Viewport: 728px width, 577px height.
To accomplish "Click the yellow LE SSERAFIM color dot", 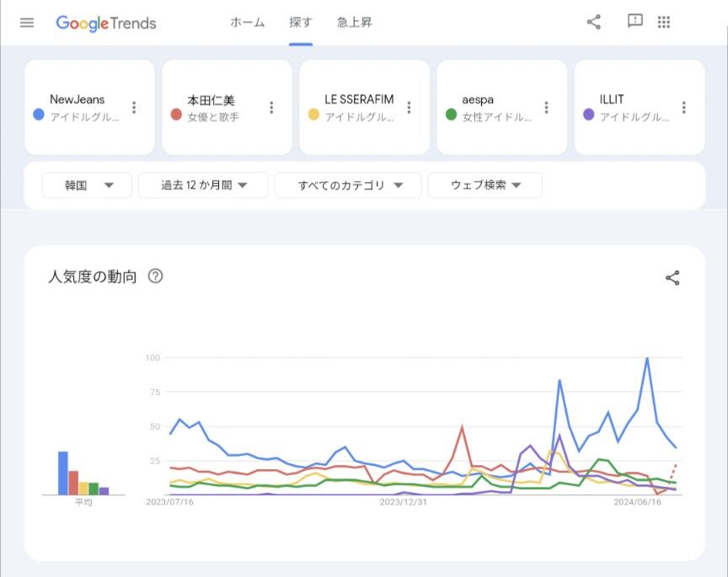I will tap(313, 115).
